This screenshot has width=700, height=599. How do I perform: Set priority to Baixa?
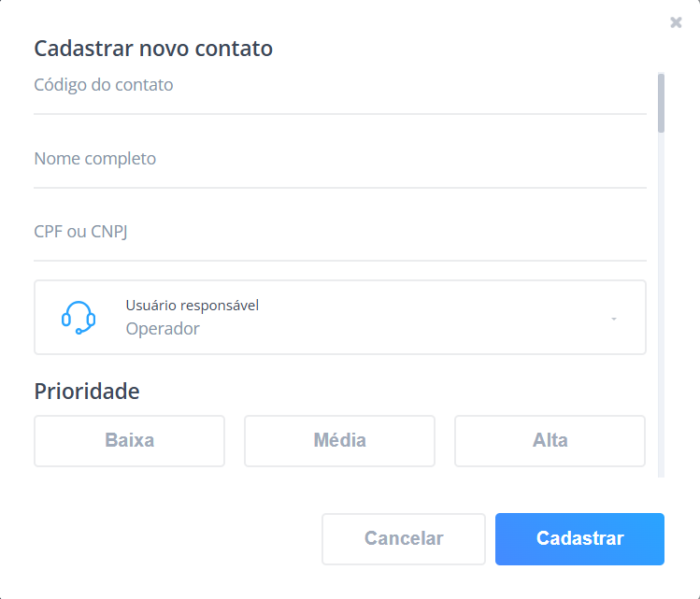[x=129, y=441]
